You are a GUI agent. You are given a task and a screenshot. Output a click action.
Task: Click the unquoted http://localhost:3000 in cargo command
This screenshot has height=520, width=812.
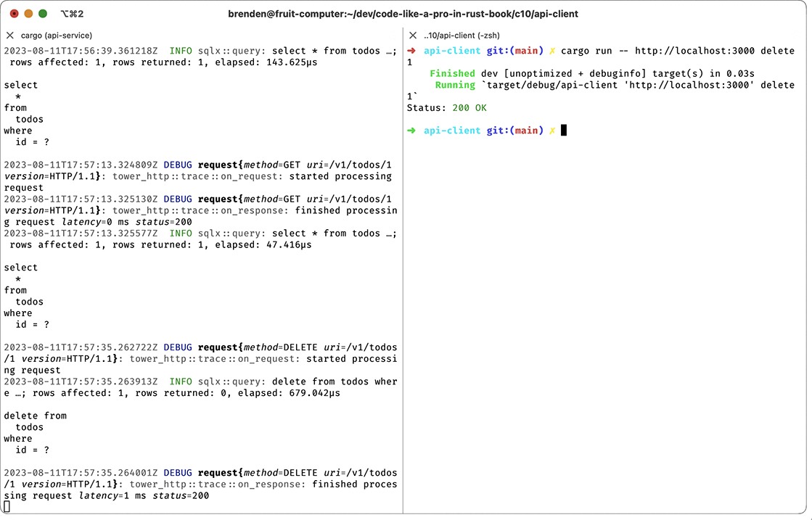point(695,51)
